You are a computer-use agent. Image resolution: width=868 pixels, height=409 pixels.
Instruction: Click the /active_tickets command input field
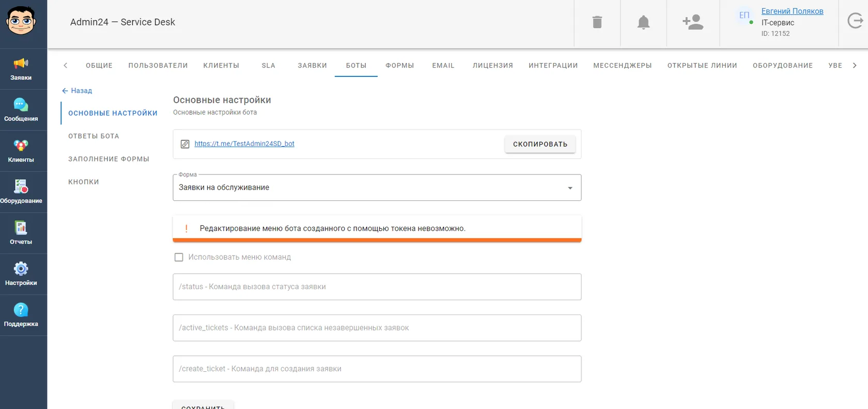coord(377,328)
